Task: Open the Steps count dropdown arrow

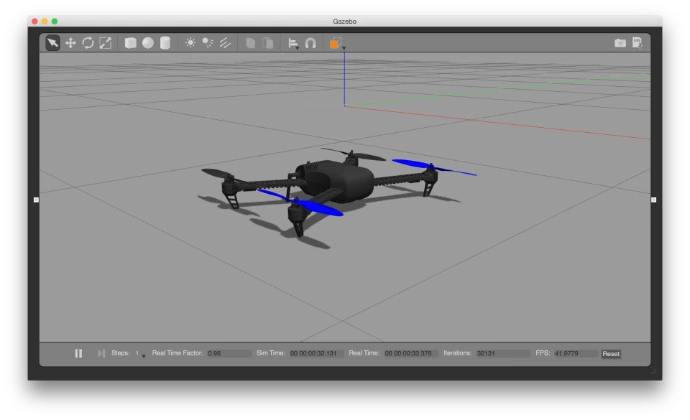Action: 143,355
